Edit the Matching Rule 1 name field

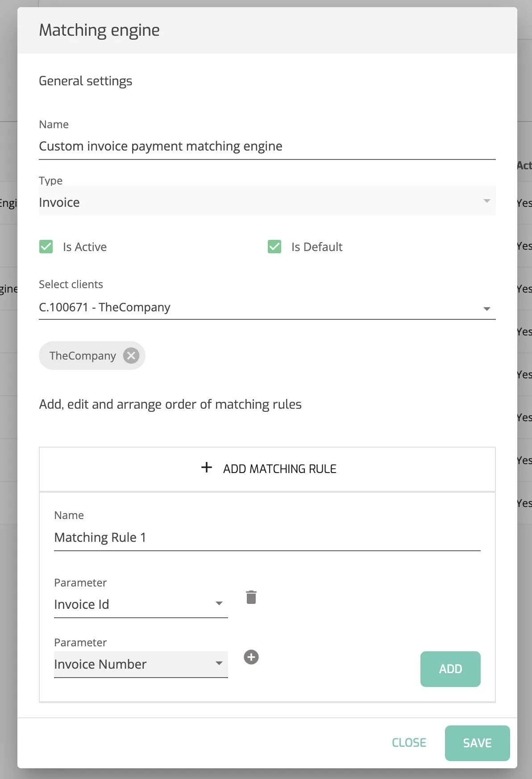coord(267,537)
